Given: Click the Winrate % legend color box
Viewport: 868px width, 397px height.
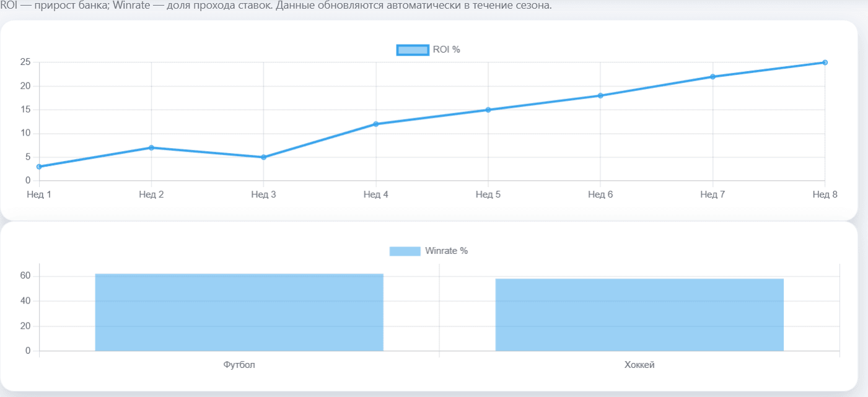Looking at the screenshot, I should pyautogui.click(x=405, y=251).
